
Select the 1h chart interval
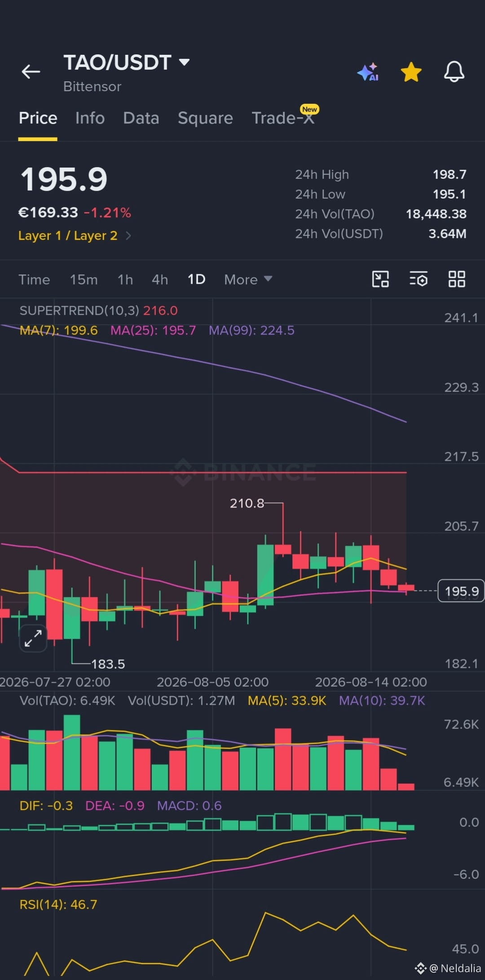pyautogui.click(x=125, y=279)
